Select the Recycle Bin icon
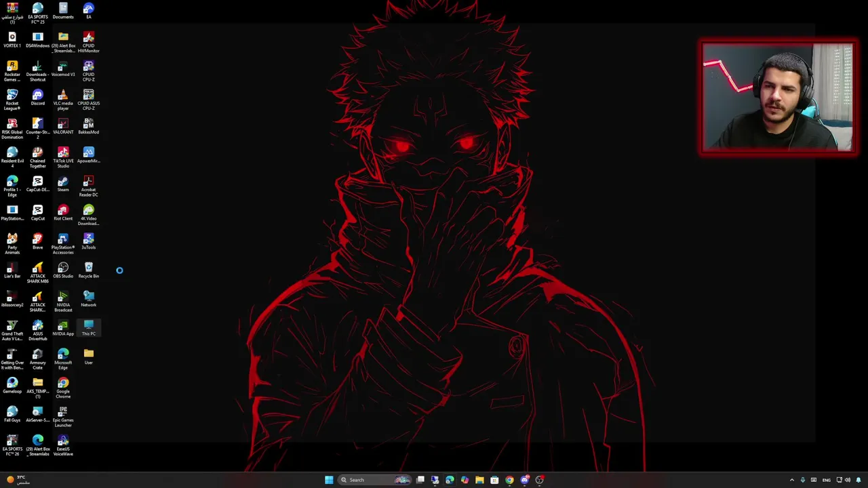 [88, 270]
